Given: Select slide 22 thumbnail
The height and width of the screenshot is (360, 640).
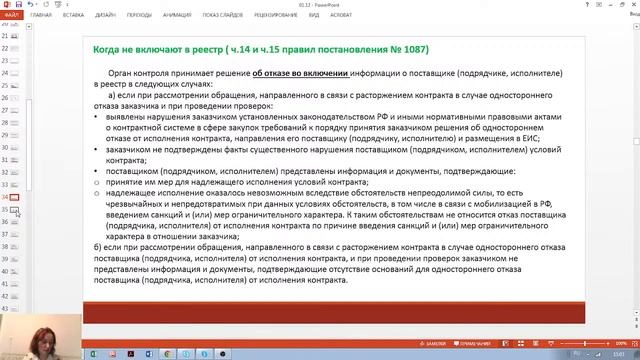Looking at the screenshot, I should (14, 49).
